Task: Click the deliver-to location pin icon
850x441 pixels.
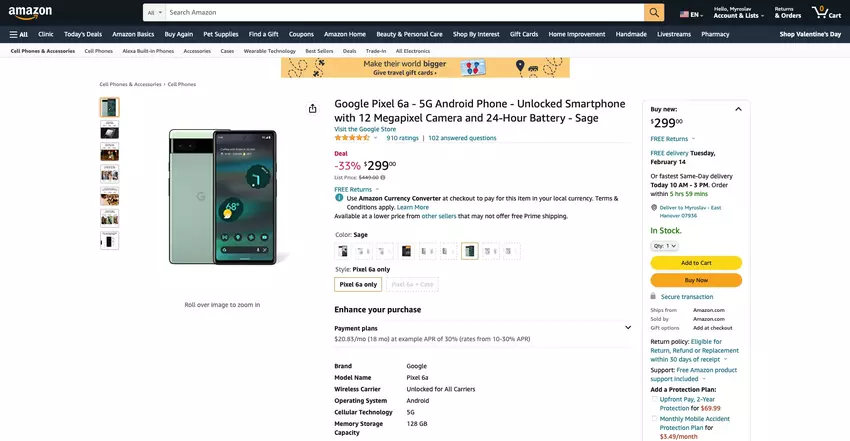Action: [653, 208]
